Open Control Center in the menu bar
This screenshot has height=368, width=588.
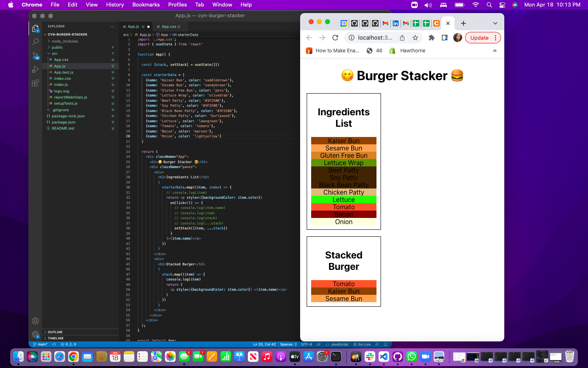click(502, 5)
